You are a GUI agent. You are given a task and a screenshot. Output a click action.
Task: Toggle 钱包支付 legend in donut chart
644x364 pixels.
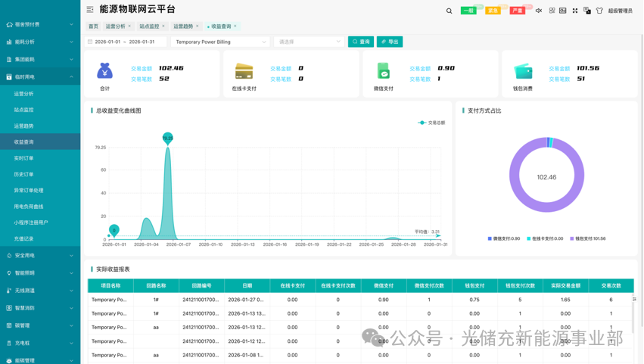point(587,238)
